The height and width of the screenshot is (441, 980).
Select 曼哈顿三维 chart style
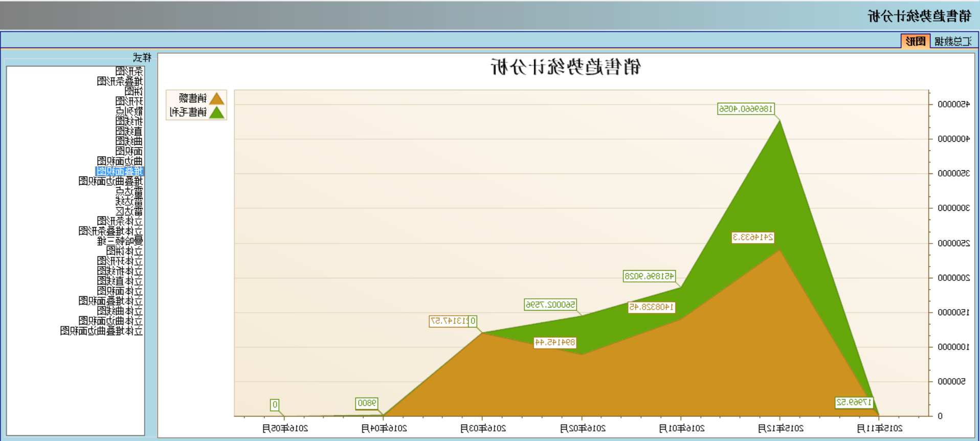click(120, 241)
